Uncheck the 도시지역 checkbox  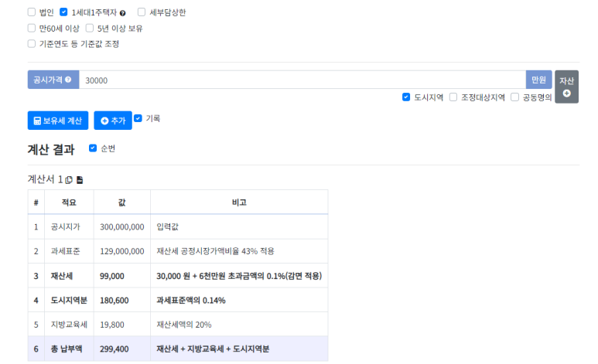406,97
